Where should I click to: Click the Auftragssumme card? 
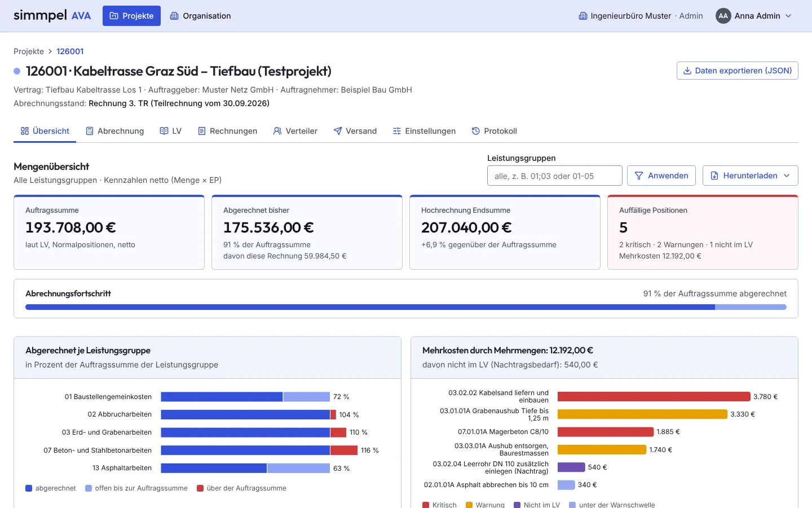tap(109, 232)
